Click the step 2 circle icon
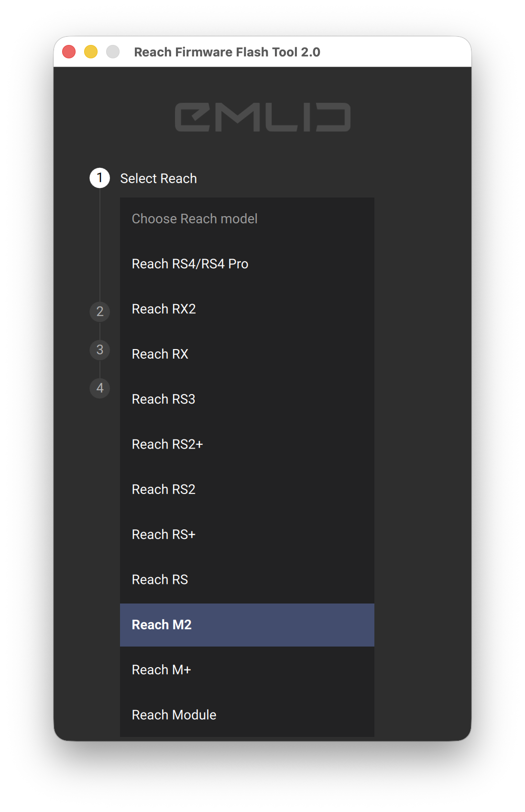Viewport: 525px width, 812px height. [99, 311]
